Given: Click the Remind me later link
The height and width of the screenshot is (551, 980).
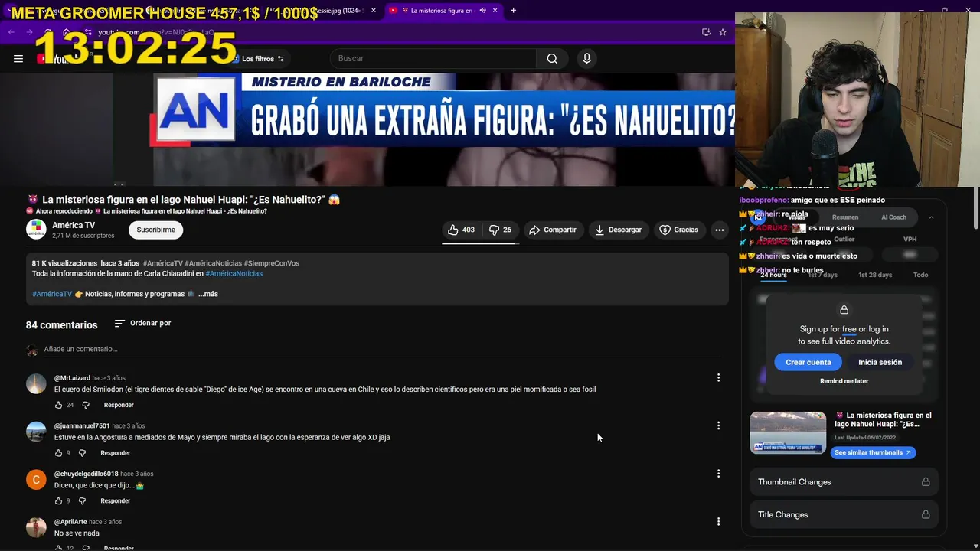Looking at the screenshot, I should click(x=844, y=381).
